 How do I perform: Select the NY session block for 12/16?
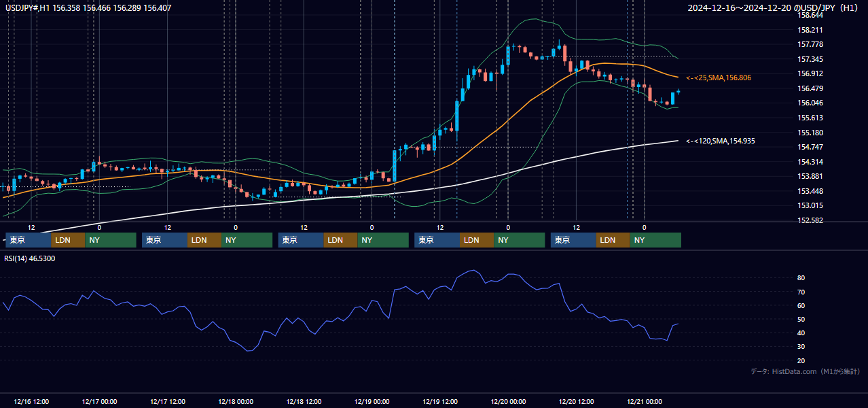111,240
